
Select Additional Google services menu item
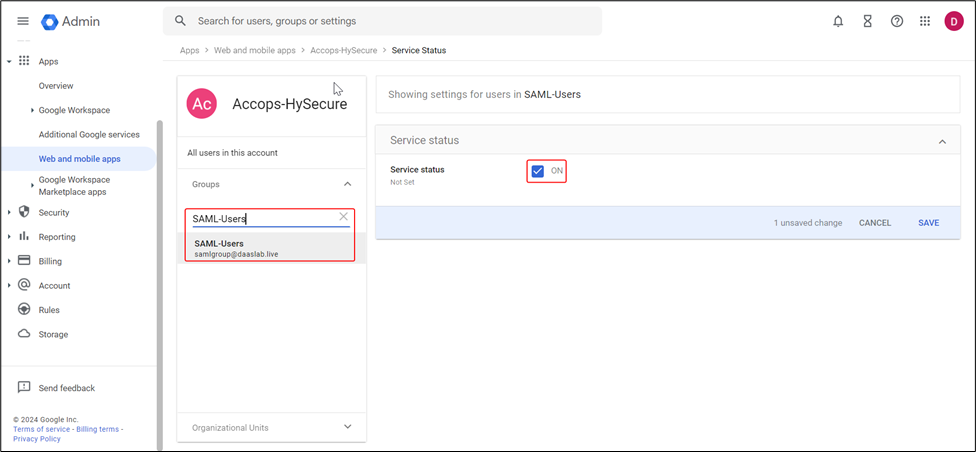[x=89, y=134]
